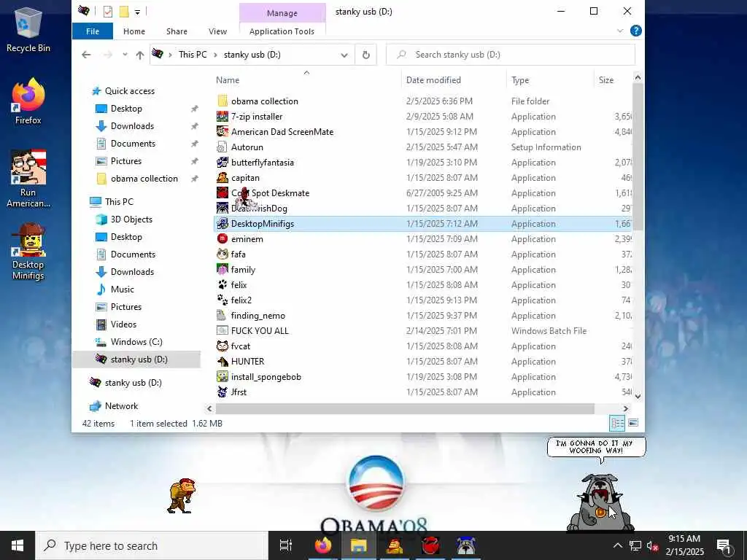Screen dimensions: 747x560
Task: Open the Application Tools tab
Action: 282,31
